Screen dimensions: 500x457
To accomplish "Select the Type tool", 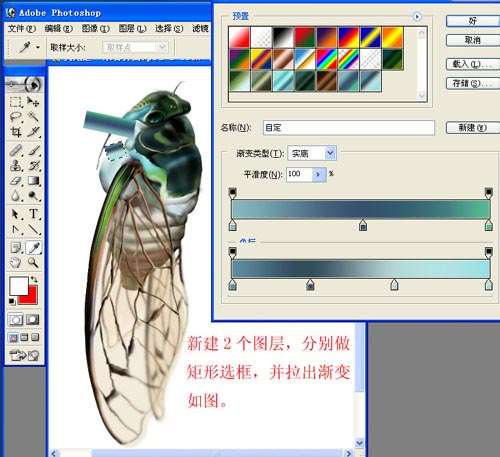I will click(x=33, y=214).
